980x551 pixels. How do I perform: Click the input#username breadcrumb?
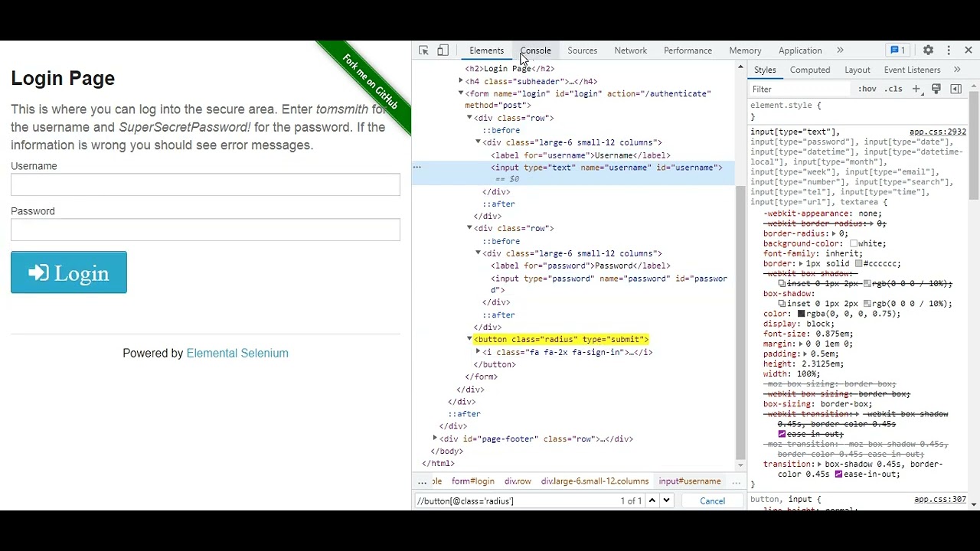click(x=690, y=481)
